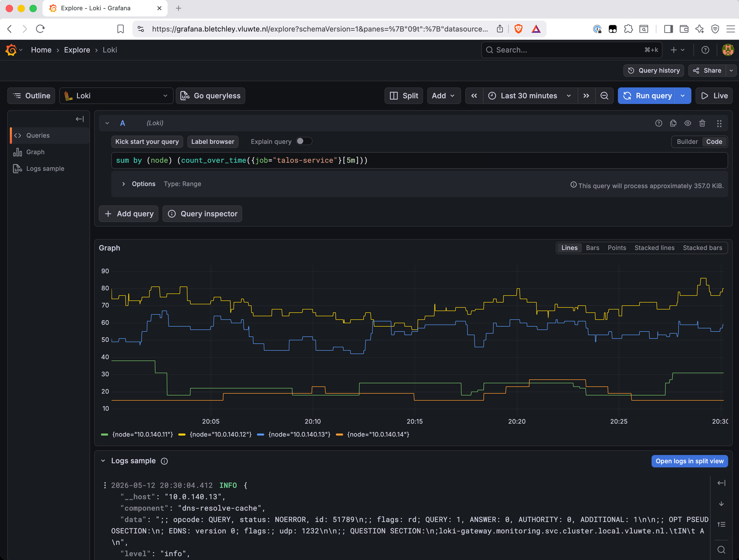Grab the drag handle dots on query A
This screenshot has height=560, width=739.
(x=719, y=123)
